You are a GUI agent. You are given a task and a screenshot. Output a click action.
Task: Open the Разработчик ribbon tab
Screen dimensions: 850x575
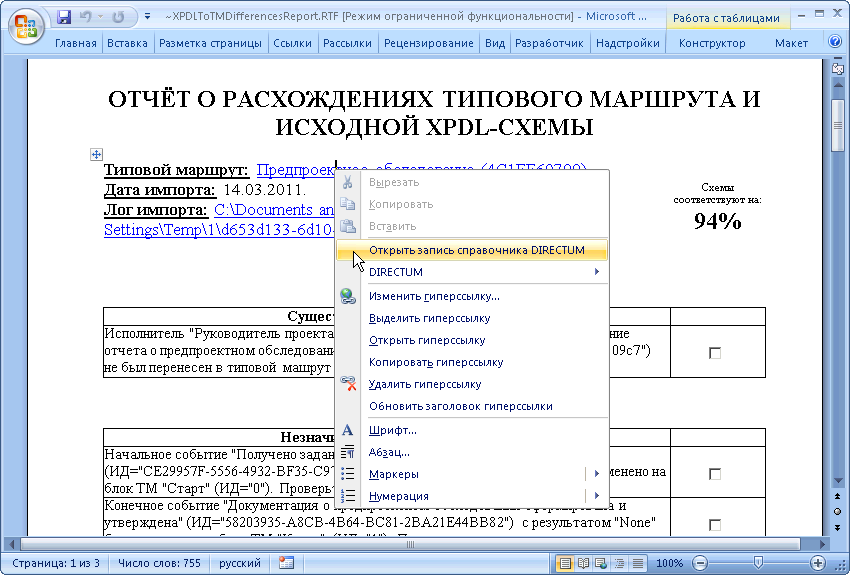point(549,43)
